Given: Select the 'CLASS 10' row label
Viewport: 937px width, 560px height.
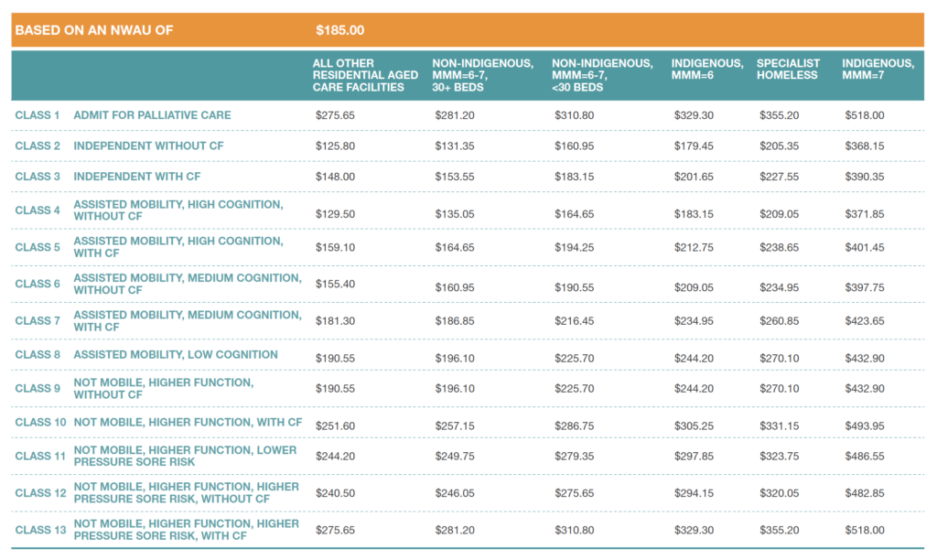Looking at the screenshot, I should coord(40,423).
